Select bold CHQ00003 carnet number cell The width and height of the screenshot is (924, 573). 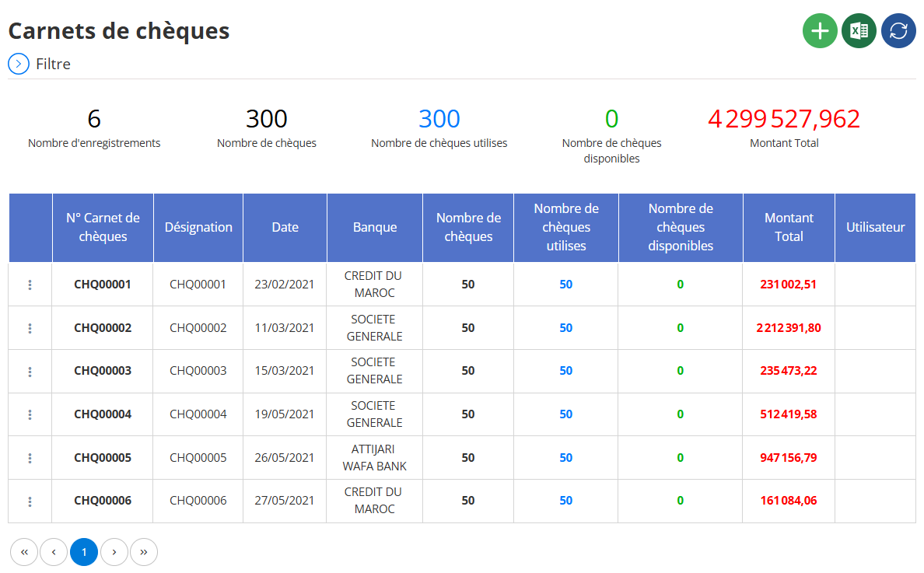click(x=103, y=371)
